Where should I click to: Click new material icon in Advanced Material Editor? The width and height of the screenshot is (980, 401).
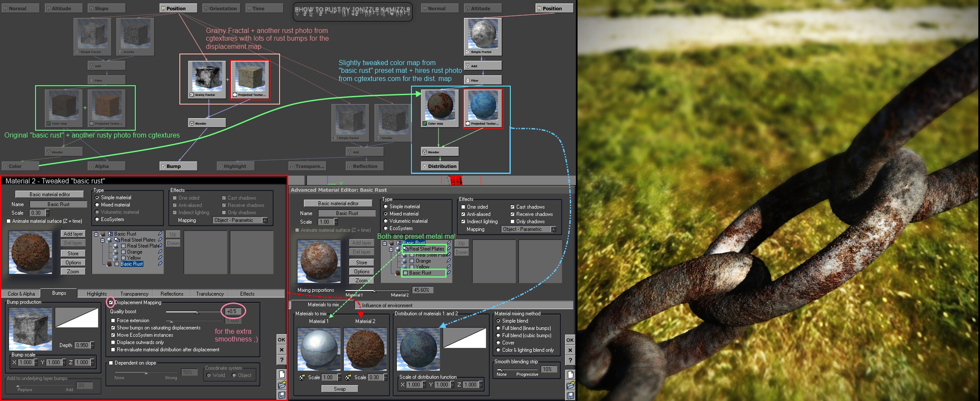click(x=570, y=374)
